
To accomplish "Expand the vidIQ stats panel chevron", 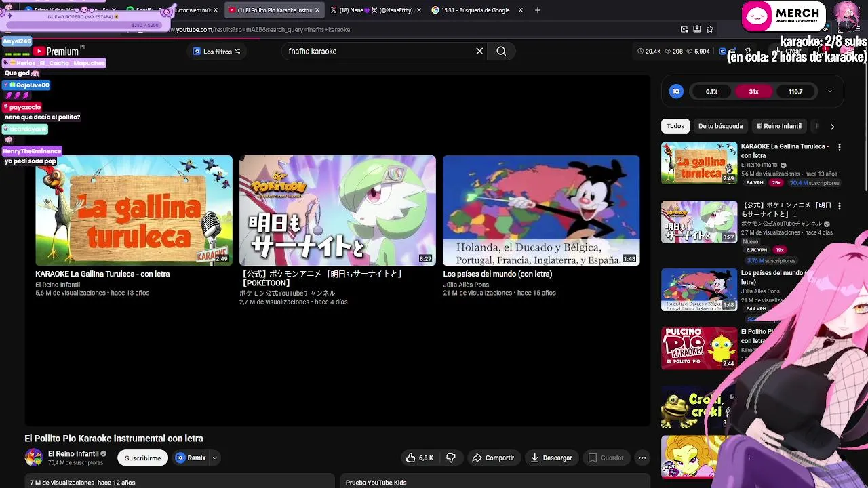I will (829, 91).
